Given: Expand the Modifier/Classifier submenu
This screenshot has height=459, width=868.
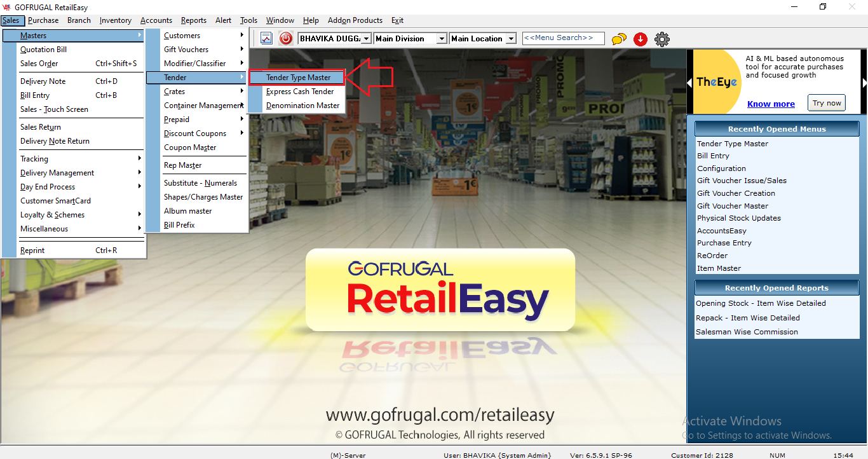Looking at the screenshot, I should click(x=196, y=64).
